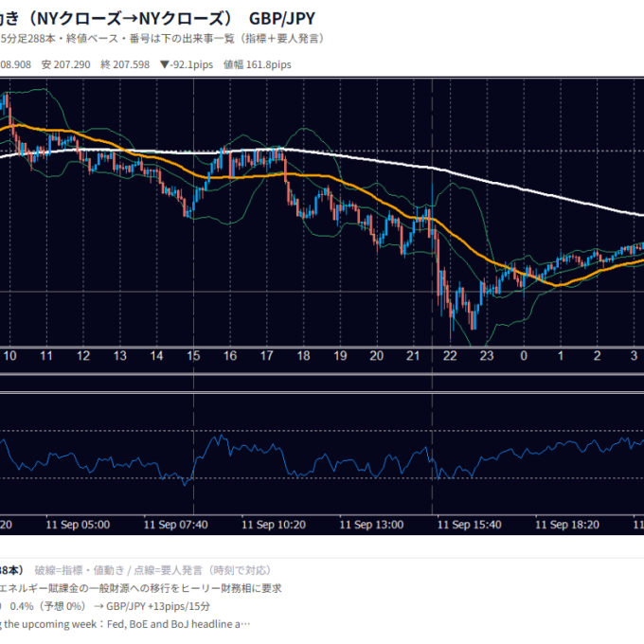Click the 11 Sep 07:40 time label
This screenshot has height=644, width=644.
tap(176, 525)
